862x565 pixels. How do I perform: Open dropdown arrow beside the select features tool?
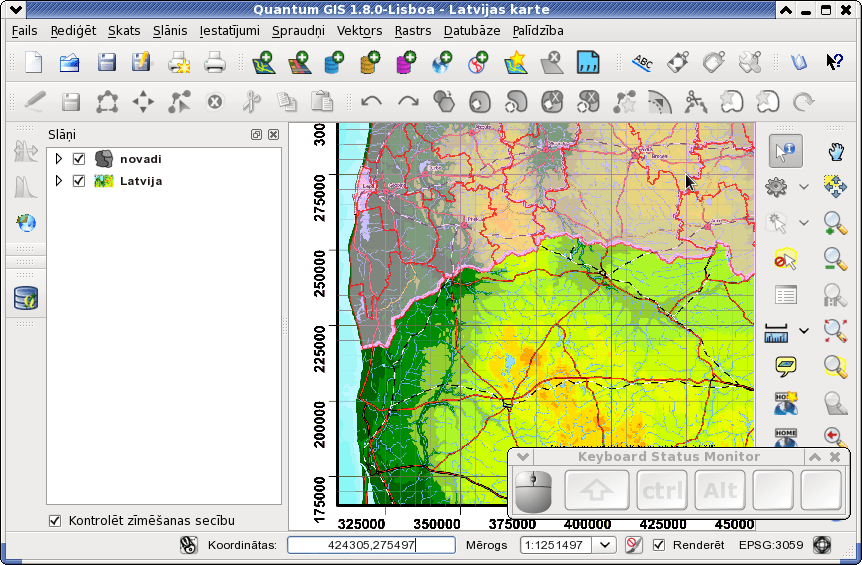click(x=804, y=223)
